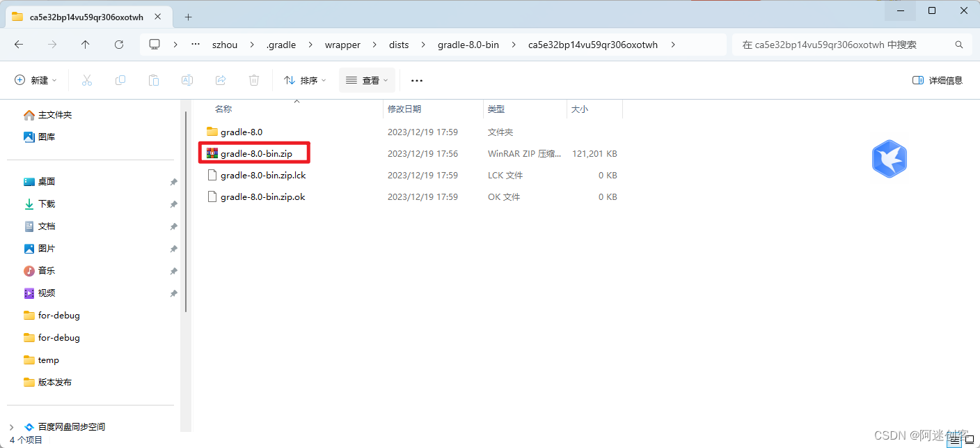980x448 pixels.
Task: Paste from the clipboard
Action: pos(153,79)
